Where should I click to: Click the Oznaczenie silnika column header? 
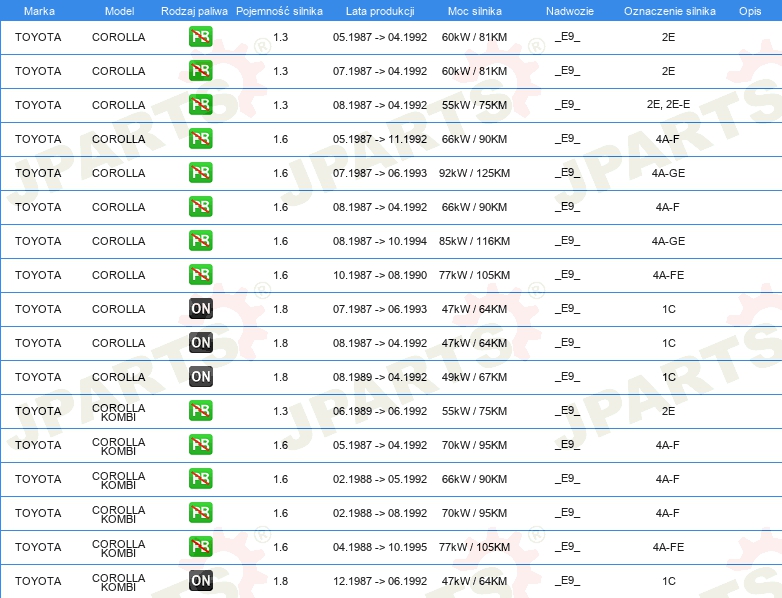670,11
